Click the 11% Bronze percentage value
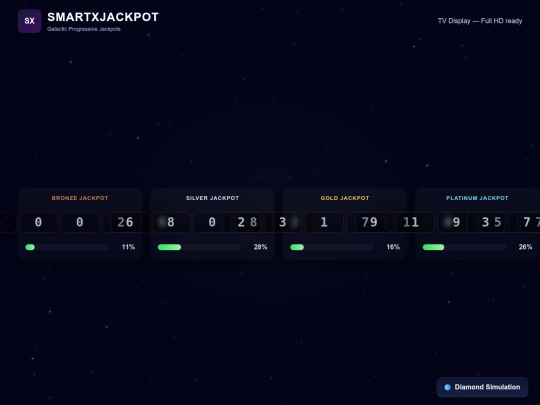This screenshot has height=405, width=540. pos(128,247)
